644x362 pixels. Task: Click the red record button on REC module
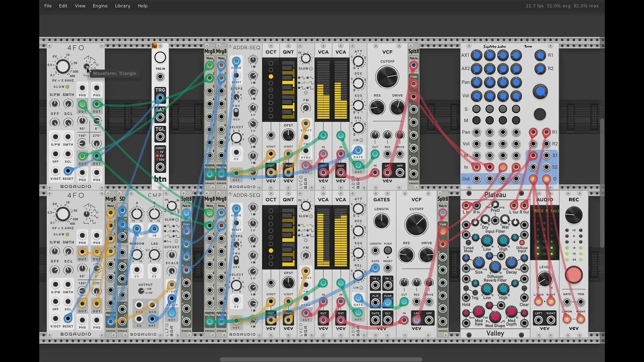(x=574, y=275)
